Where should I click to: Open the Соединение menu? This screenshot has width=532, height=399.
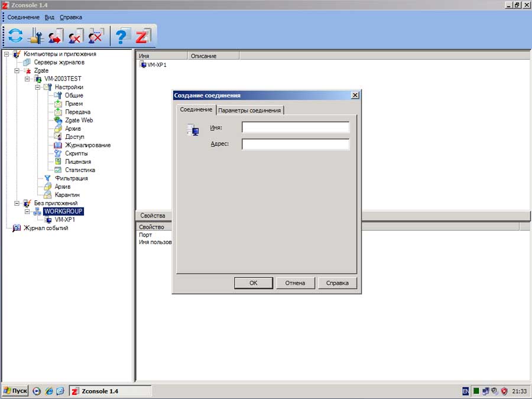[24, 17]
